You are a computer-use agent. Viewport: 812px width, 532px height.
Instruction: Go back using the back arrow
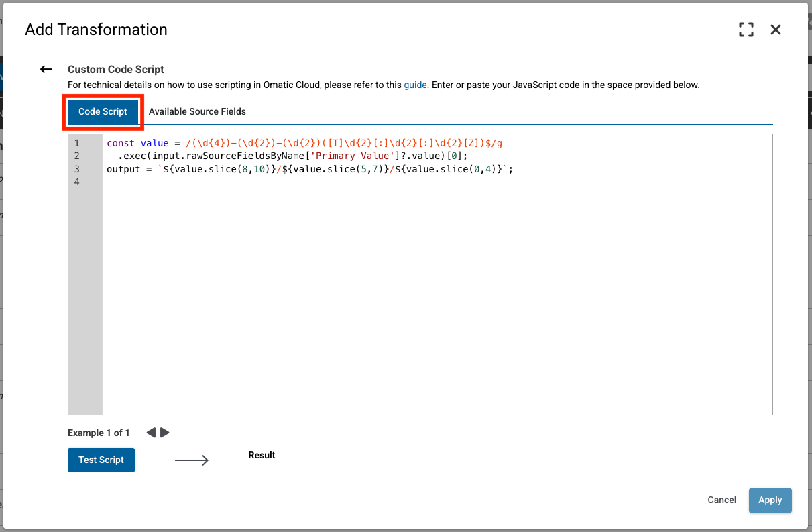point(46,69)
